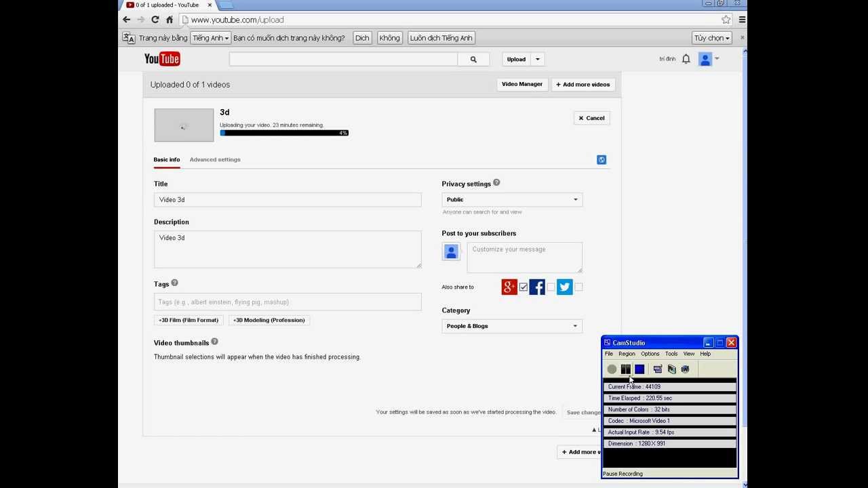868x488 pixels.
Task: Check the Facebook share checkbox
Action: 551,287
